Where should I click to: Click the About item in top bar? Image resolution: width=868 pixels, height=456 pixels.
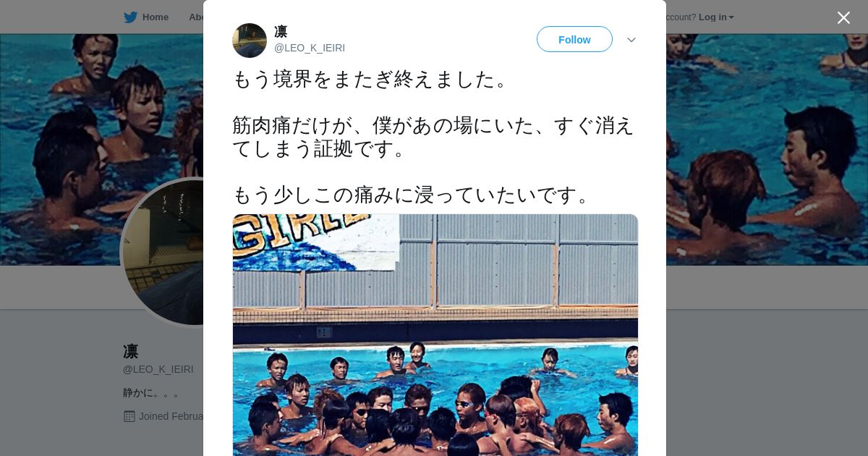pos(196,17)
